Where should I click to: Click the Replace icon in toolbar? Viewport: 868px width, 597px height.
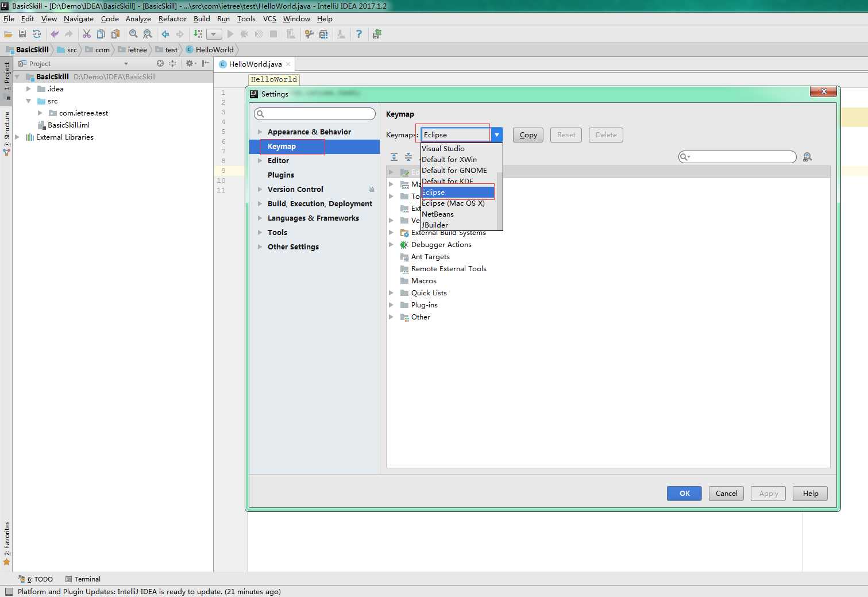point(148,34)
